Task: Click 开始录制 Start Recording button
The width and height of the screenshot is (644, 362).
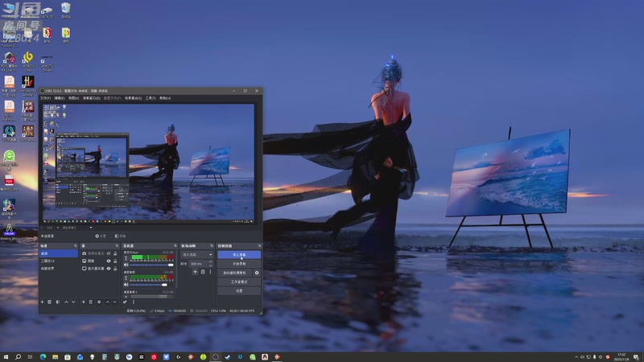Action: (x=239, y=264)
